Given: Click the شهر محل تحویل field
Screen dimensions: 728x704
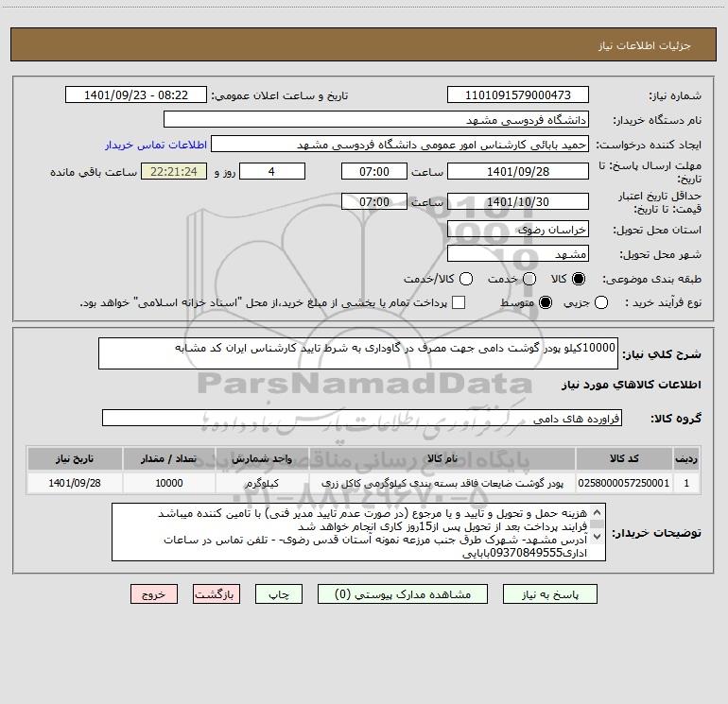Looking at the screenshot, I should pos(518,254).
